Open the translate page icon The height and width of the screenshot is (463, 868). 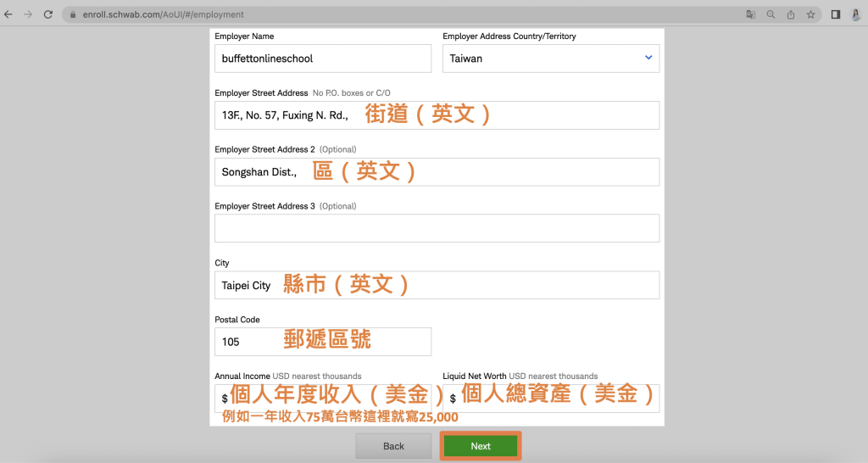[x=750, y=14]
